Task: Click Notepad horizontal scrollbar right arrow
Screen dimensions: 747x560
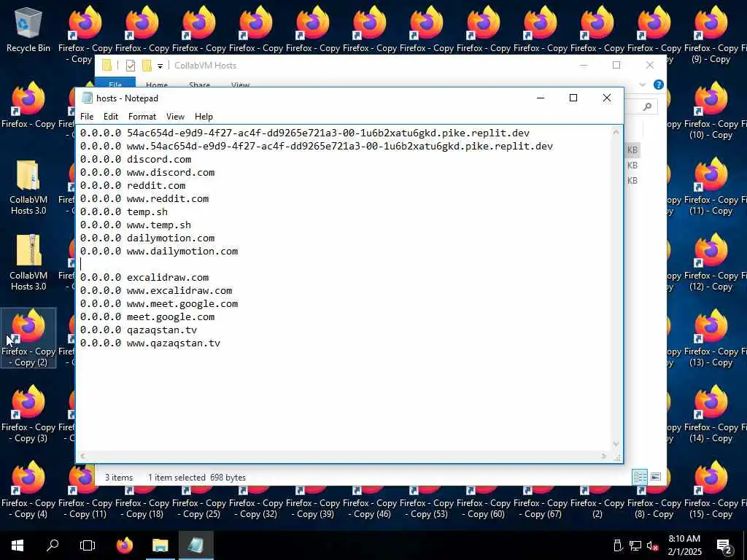Action: tap(603, 456)
